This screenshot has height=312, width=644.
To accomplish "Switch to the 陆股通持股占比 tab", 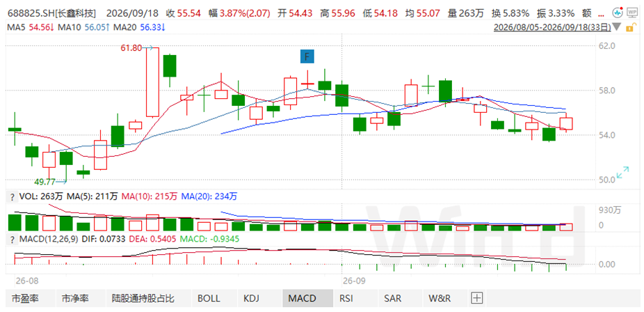I will (143, 298).
